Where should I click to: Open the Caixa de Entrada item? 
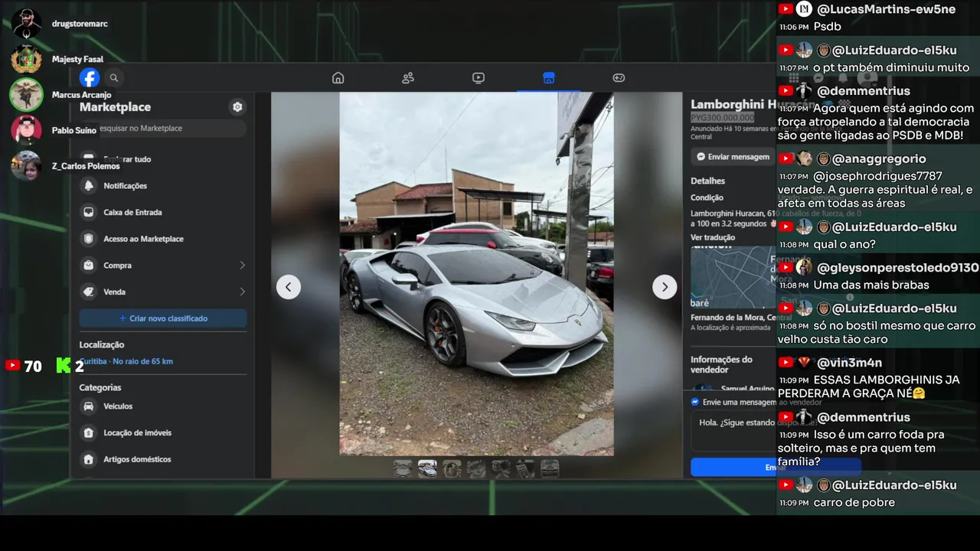pyautogui.click(x=163, y=212)
